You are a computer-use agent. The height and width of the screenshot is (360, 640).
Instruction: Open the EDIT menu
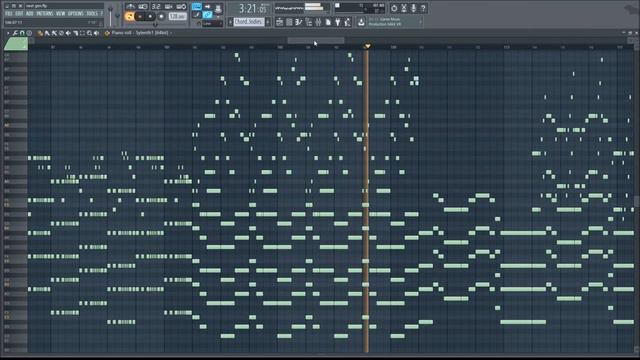click(x=19, y=13)
